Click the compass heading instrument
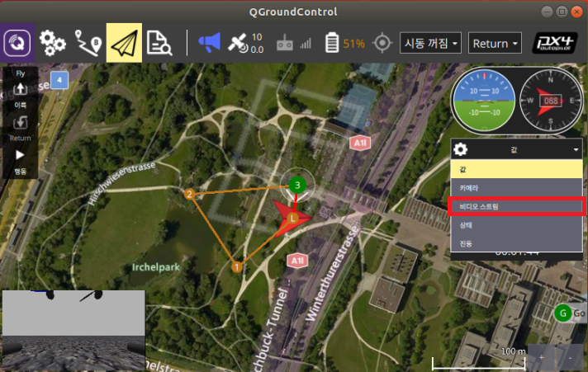The width and height of the screenshot is (588, 372). coord(551,101)
